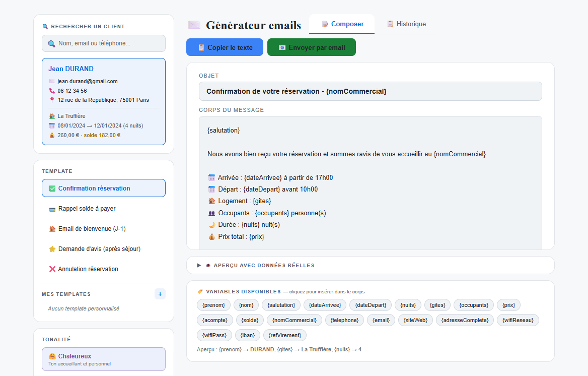The width and height of the screenshot is (588, 376).
Task: Click the pencil icon on Composer tab
Action: tap(325, 24)
